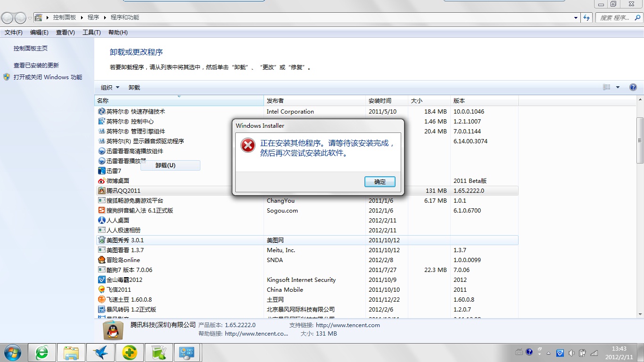644x362 pixels.
Task: Open the file explorer folder taskbar icon
Action: coord(71,353)
